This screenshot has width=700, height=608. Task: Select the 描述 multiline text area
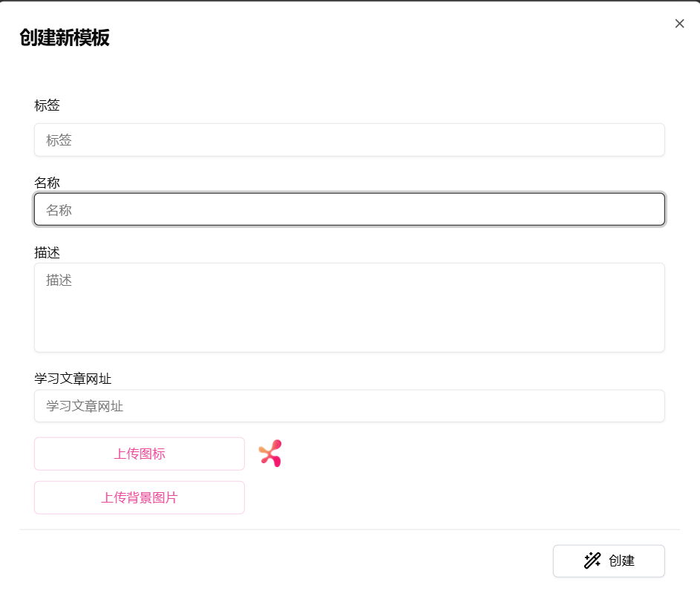(349, 307)
